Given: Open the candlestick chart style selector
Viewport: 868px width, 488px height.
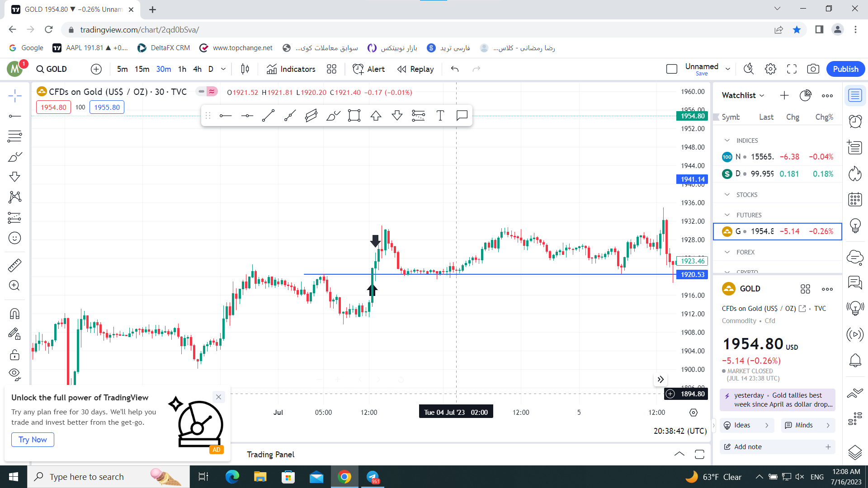Looking at the screenshot, I should tap(245, 69).
